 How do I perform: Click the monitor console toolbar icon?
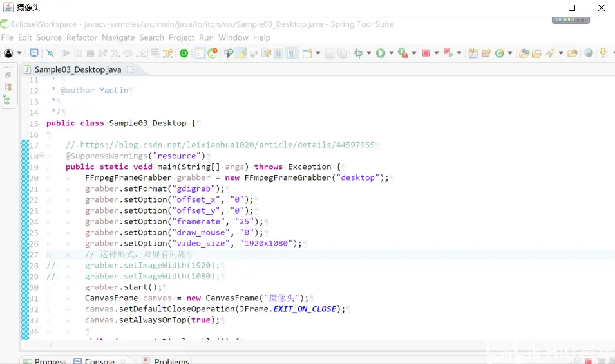[x=34, y=53]
